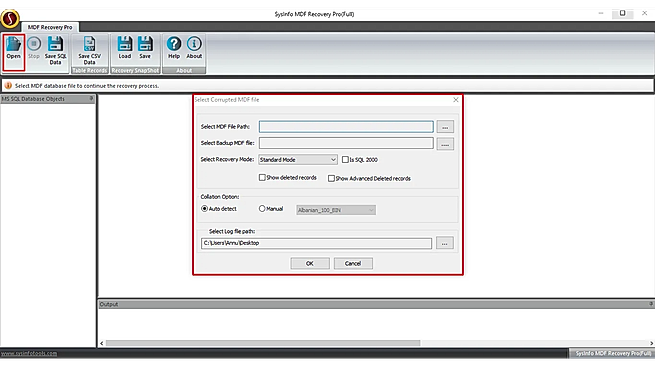Click the Output panel header text

point(109,304)
